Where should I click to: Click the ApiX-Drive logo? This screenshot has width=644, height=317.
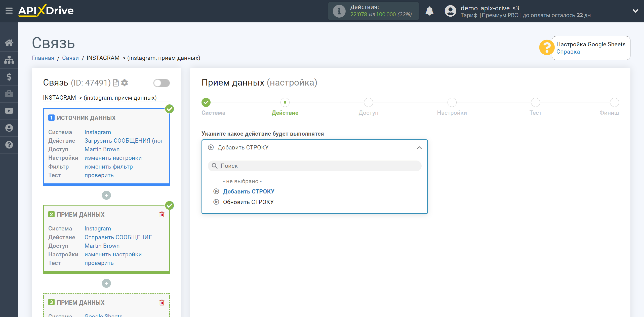click(46, 11)
